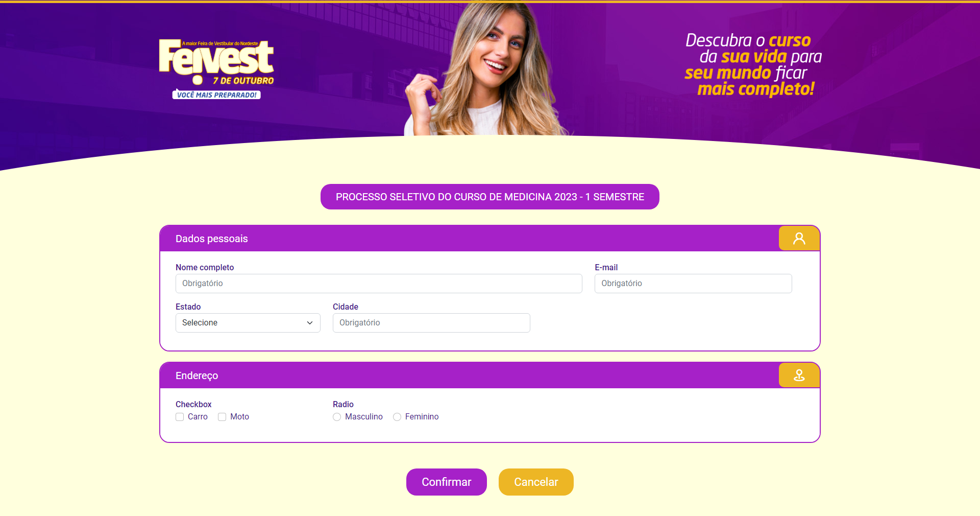Click the person icon in Dados pessoais header
This screenshot has height=516, width=980.
[799, 239]
